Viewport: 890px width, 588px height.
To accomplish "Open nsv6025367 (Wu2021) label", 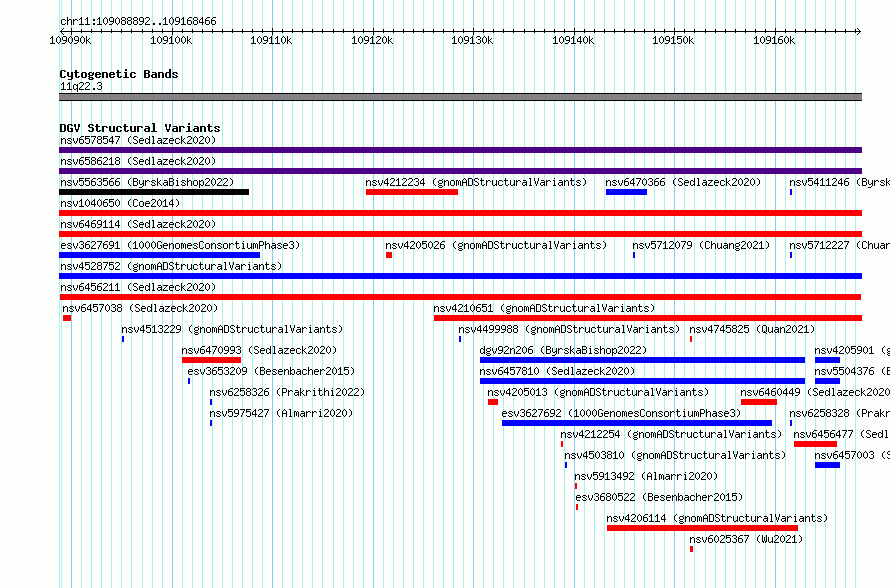I will [x=746, y=539].
